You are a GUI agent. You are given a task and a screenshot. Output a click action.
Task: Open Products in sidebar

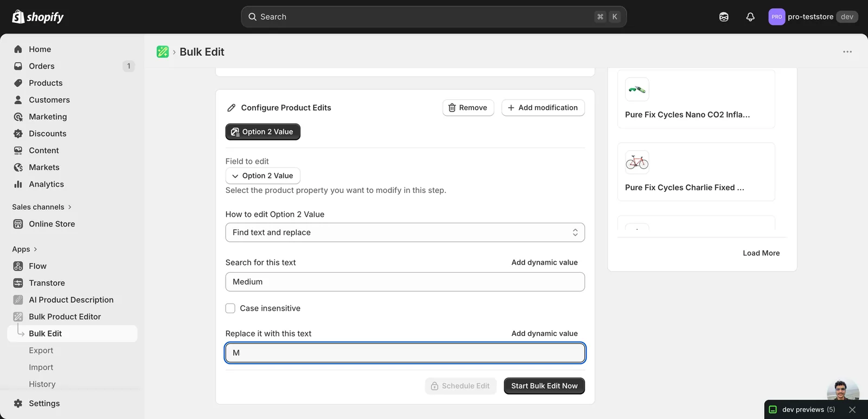click(x=72, y=83)
